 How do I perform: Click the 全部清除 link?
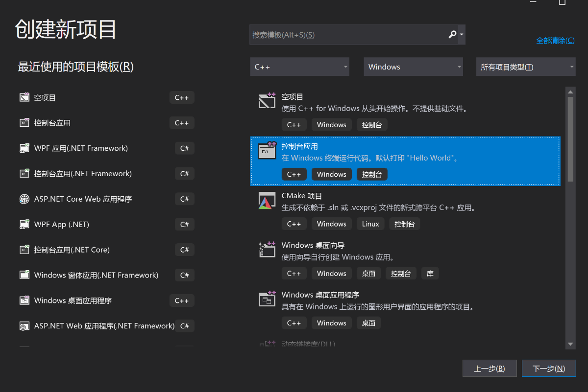(x=555, y=41)
